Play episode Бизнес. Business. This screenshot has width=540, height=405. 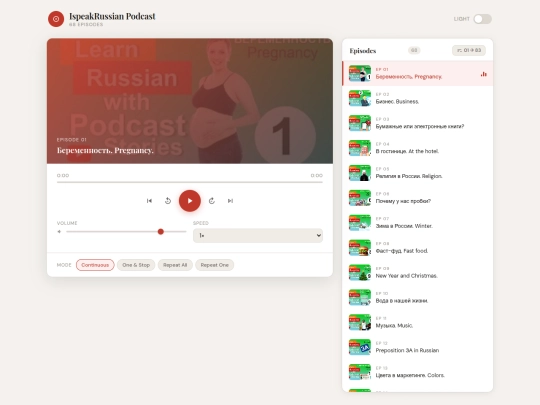point(417,98)
